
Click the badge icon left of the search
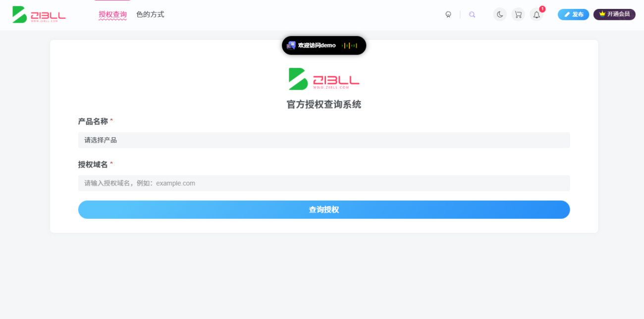pyautogui.click(x=448, y=14)
